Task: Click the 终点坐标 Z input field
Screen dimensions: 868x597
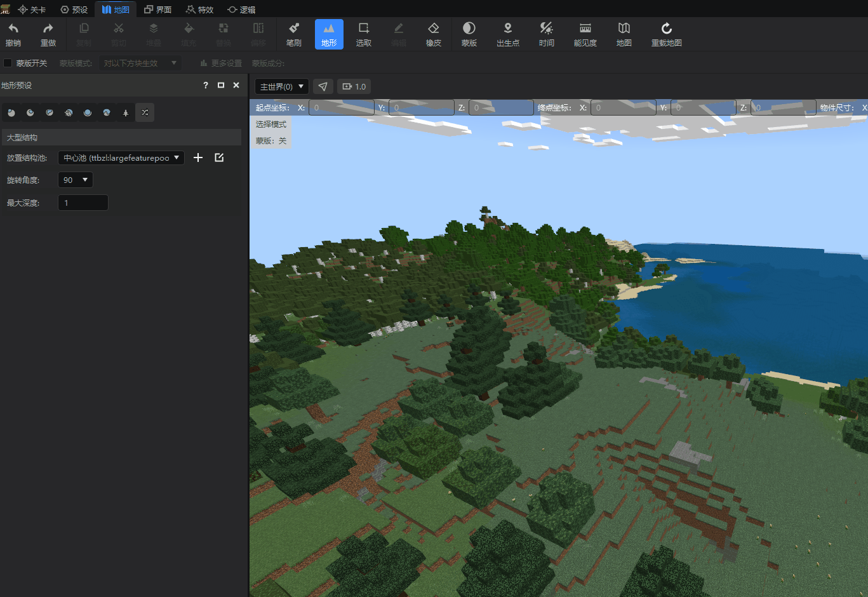Action: pyautogui.click(x=784, y=107)
